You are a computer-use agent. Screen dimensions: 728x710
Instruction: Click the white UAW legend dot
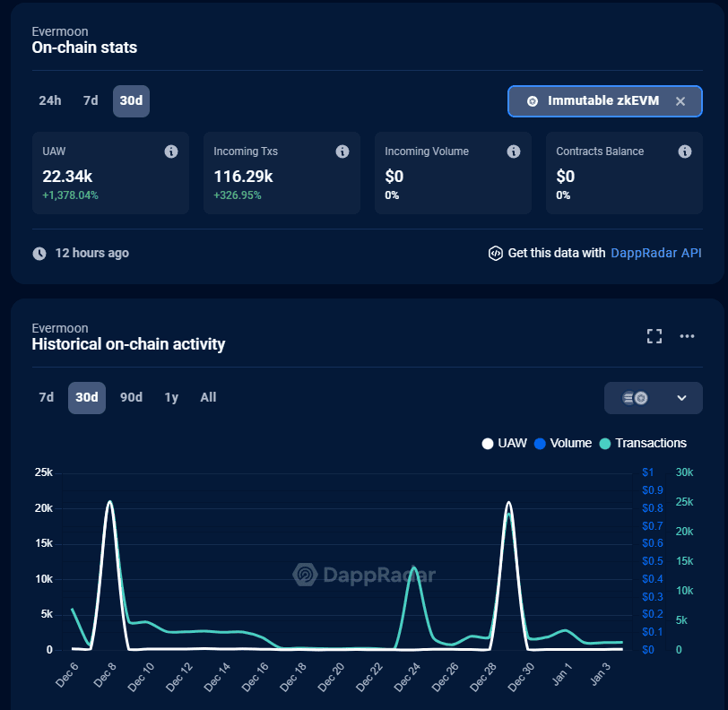coord(488,444)
